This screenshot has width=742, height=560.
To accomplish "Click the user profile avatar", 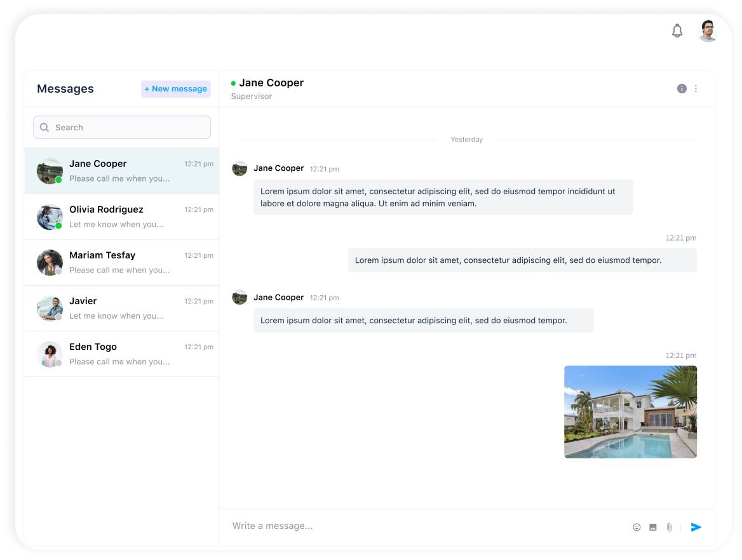I will click(708, 30).
